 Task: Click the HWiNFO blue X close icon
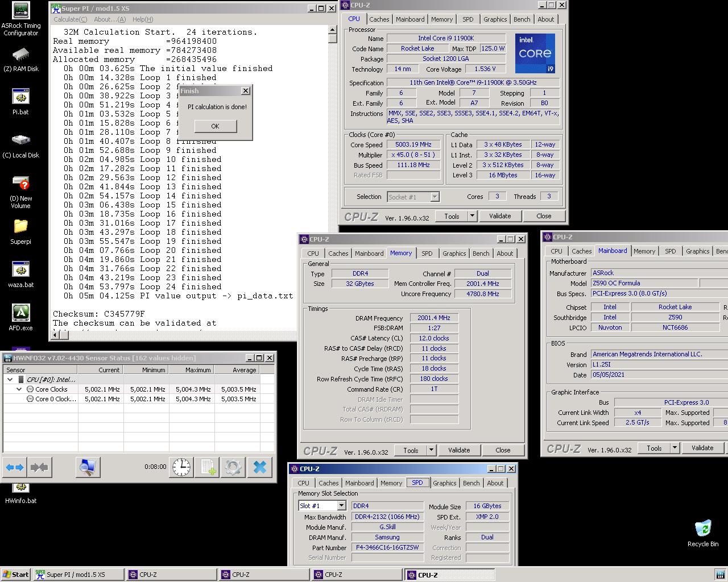tap(259, 467)
